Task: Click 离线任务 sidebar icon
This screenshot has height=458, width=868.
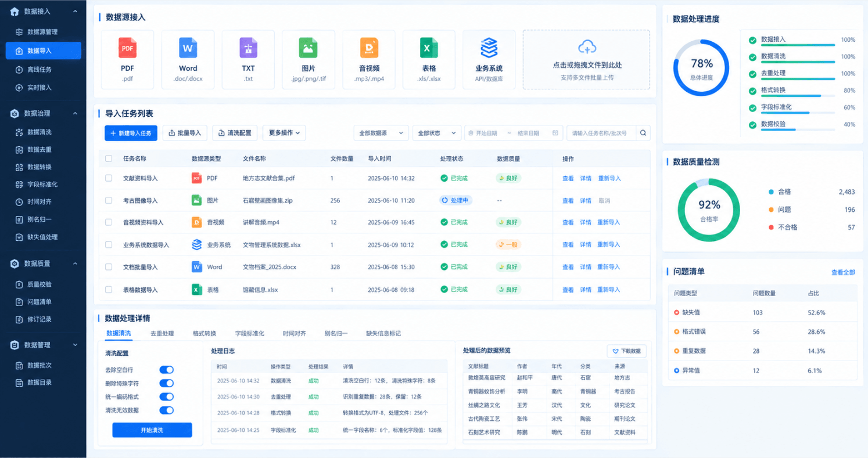Action: tap(19, 70)
